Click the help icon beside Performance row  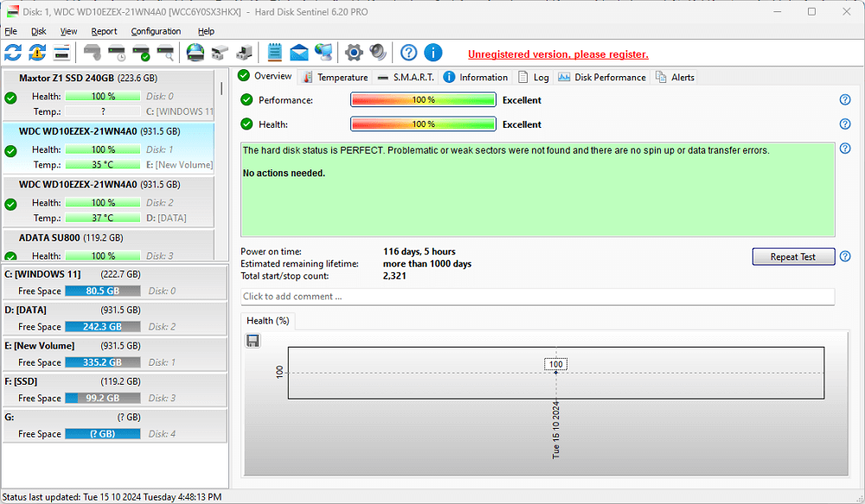pyautogui.click(x=845, y=99)
